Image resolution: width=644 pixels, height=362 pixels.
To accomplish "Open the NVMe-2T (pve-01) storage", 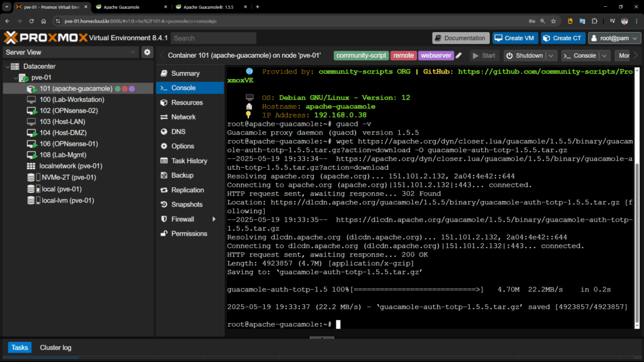I will pyautogui.click(x=69, y=177).
